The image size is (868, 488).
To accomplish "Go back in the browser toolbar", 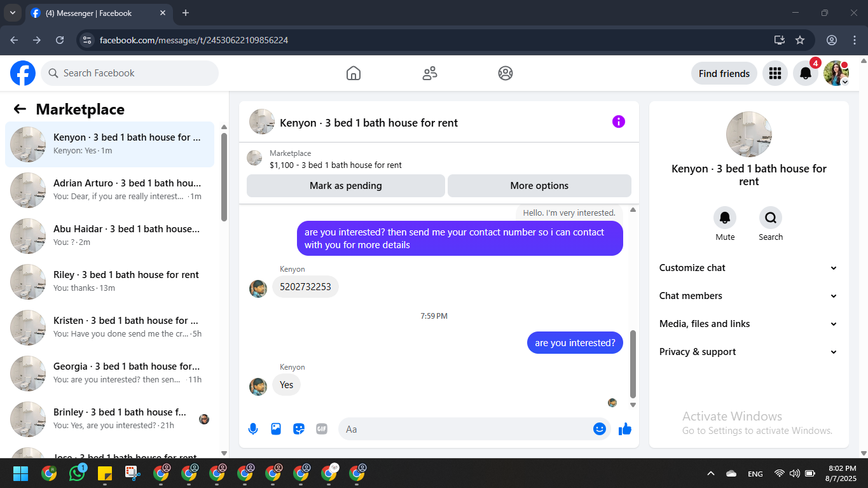I will pyautogui.click(x=14, y=40).
